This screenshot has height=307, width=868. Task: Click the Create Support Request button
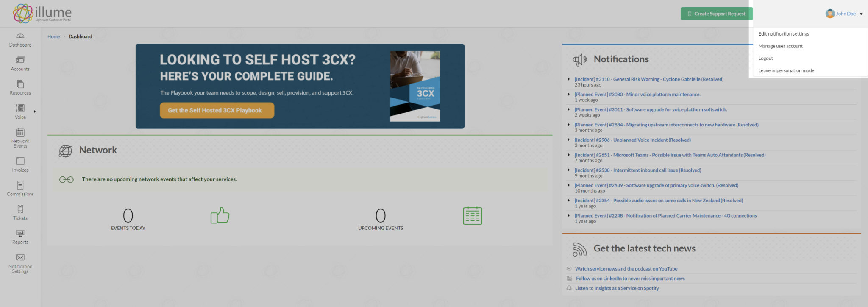[716, 14]
